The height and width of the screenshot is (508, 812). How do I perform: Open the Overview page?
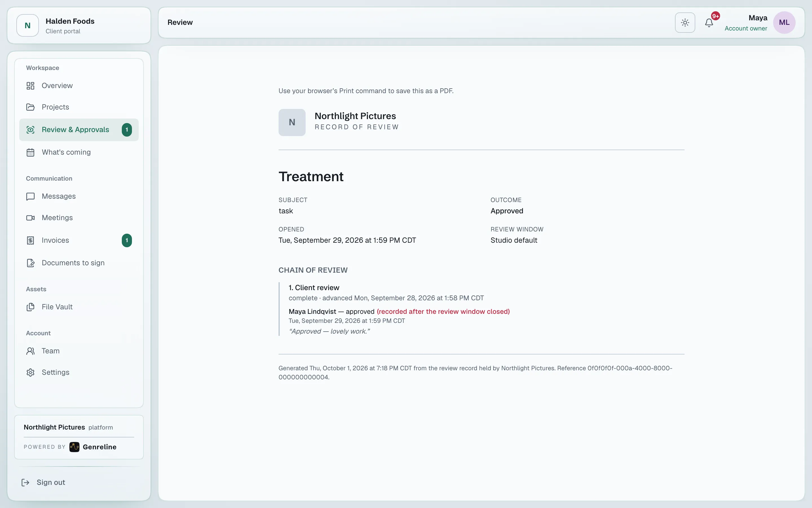point(79,86)
